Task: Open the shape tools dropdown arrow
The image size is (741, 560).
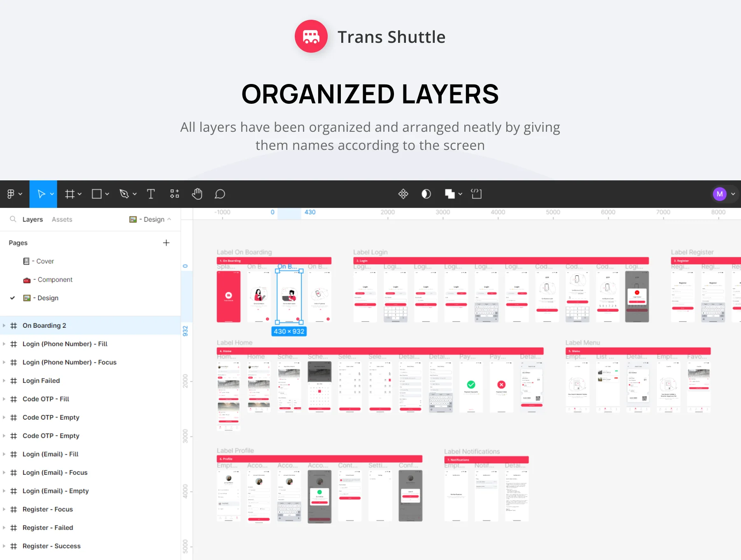Action: (x=107, y=194)
